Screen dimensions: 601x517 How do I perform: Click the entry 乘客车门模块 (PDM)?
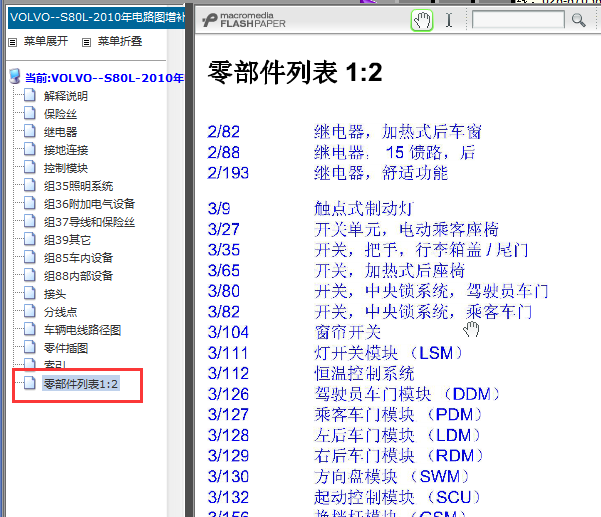(399, 415)
